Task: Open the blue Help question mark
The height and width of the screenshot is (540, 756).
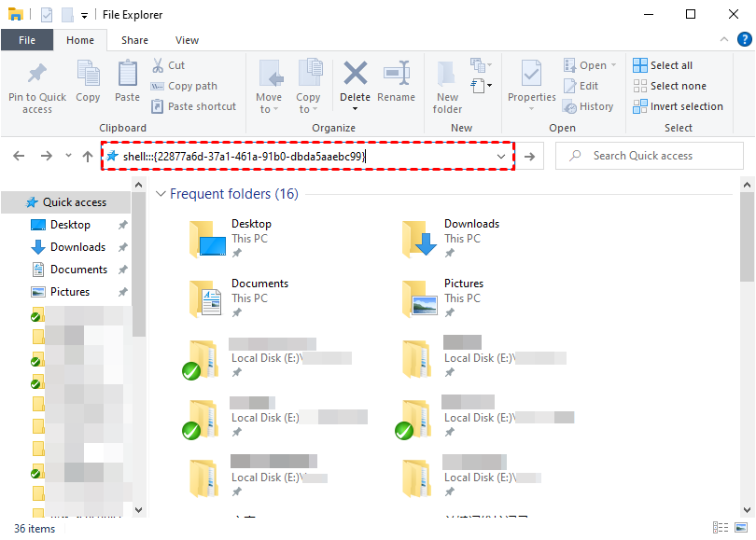Action: pos(745,39)
